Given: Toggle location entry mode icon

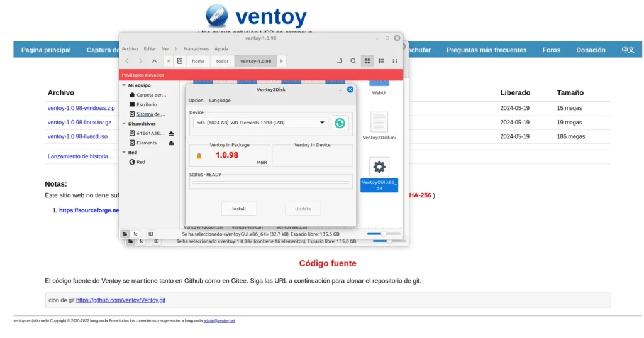Looking at the screenshot, I should [339, 61].
